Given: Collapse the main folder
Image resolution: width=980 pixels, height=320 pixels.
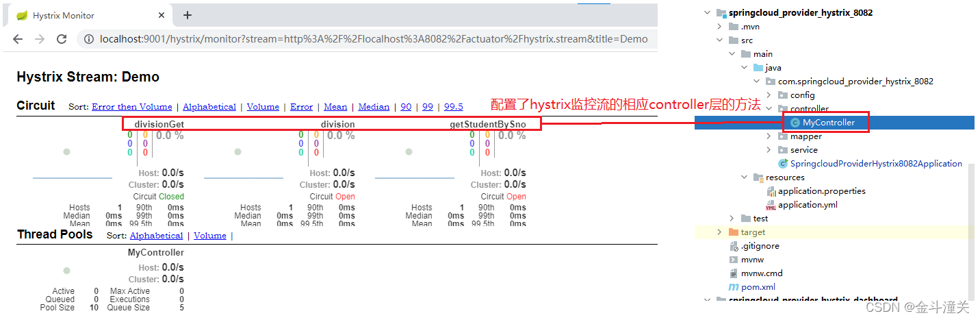Looking at the screenshot, I should tap(732, 54).
